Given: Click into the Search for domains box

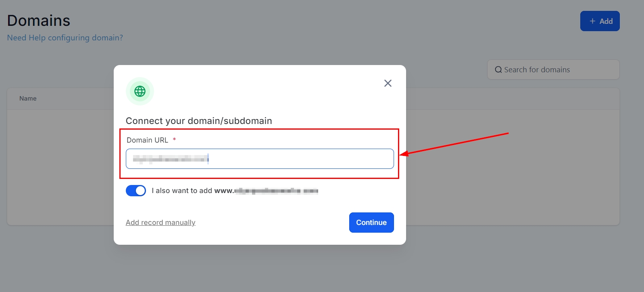Looking at the screenshot, I should point(556,70).
